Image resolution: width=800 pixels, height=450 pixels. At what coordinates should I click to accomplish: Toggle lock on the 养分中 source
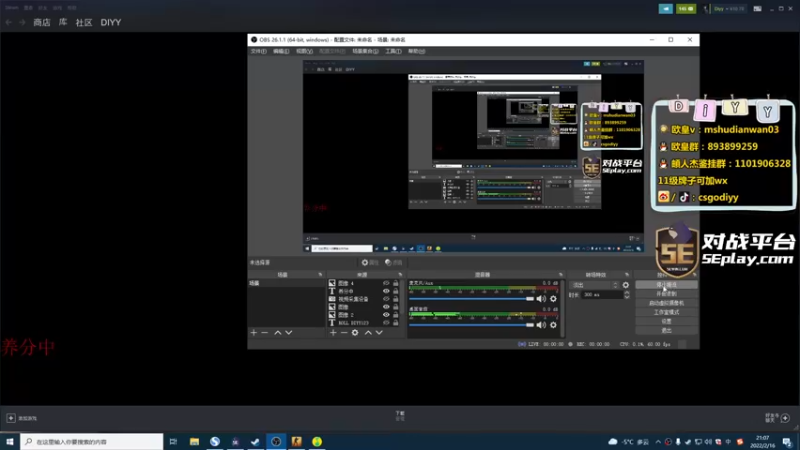(x=395, y=291)
